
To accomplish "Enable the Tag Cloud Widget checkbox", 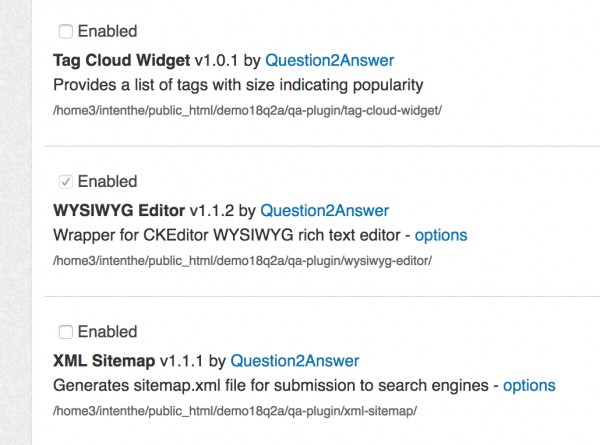I will (65, 32).
